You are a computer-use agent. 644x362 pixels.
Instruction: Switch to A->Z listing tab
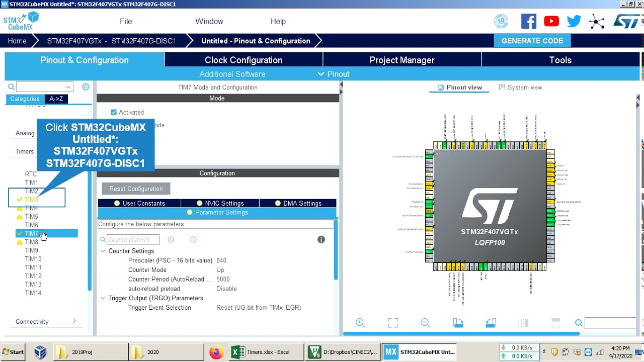[x=56, y=99]
